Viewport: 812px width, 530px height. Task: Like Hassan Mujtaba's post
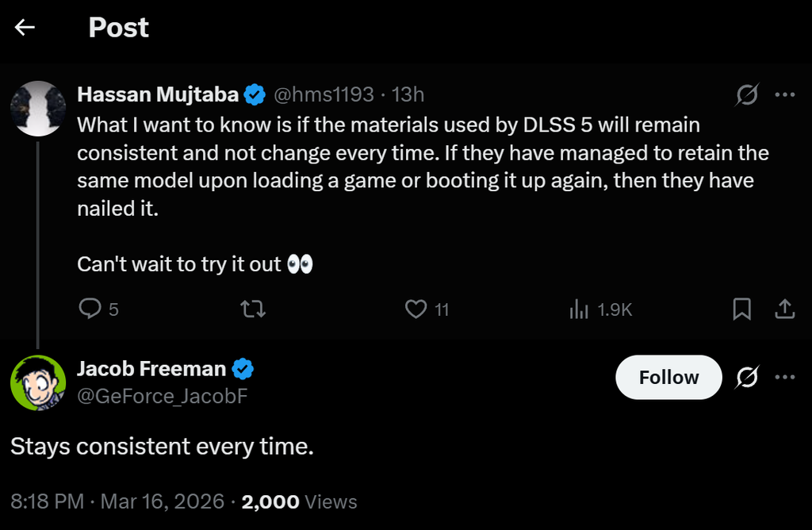pyautogui.click(x=416, y=309)
